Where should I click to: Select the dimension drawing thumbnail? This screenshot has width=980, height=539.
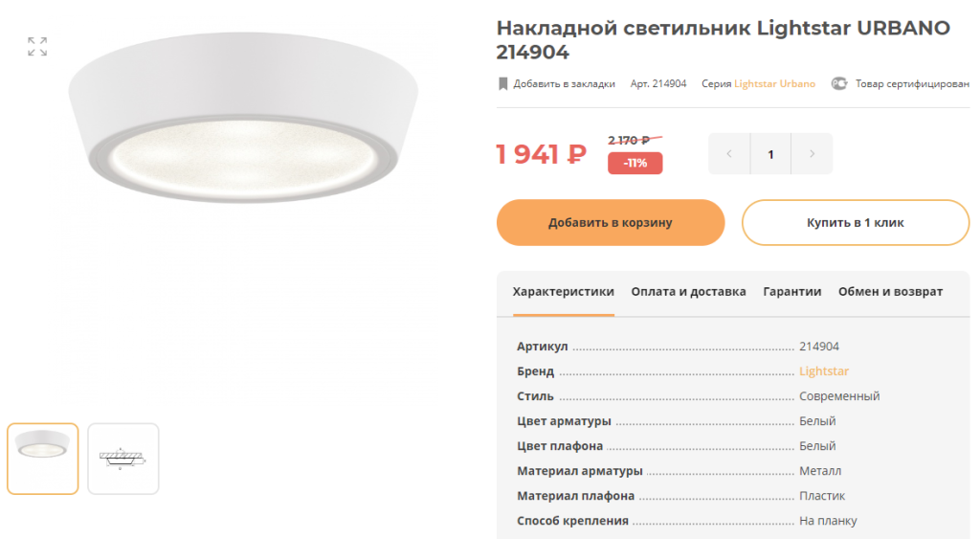[123, 459]
